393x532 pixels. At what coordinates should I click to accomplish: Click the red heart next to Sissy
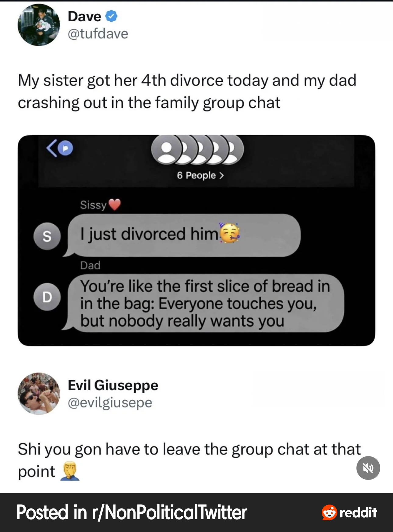pyautogui.click(x=115, y=204)
